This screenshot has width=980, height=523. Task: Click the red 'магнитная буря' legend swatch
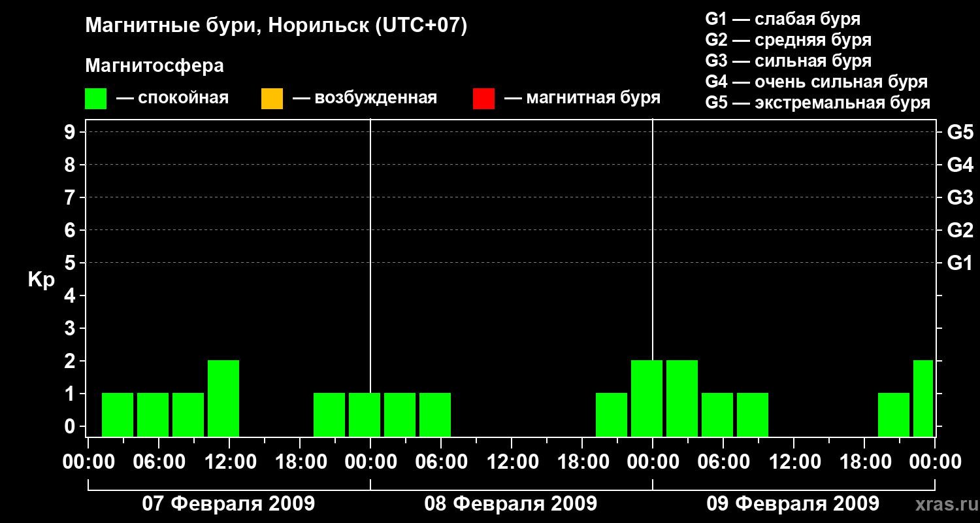[x=483, y=99]
